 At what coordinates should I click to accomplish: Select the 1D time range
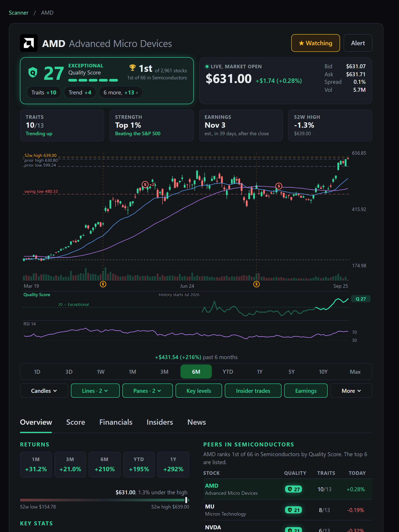pyautogui.click(x=37, y=372)
